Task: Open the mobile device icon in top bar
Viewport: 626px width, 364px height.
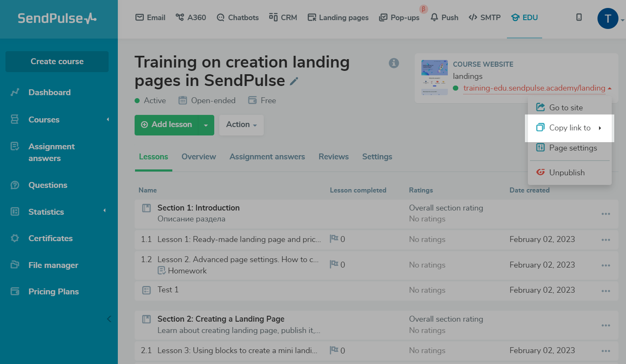Action: click(x=579, y=17)
